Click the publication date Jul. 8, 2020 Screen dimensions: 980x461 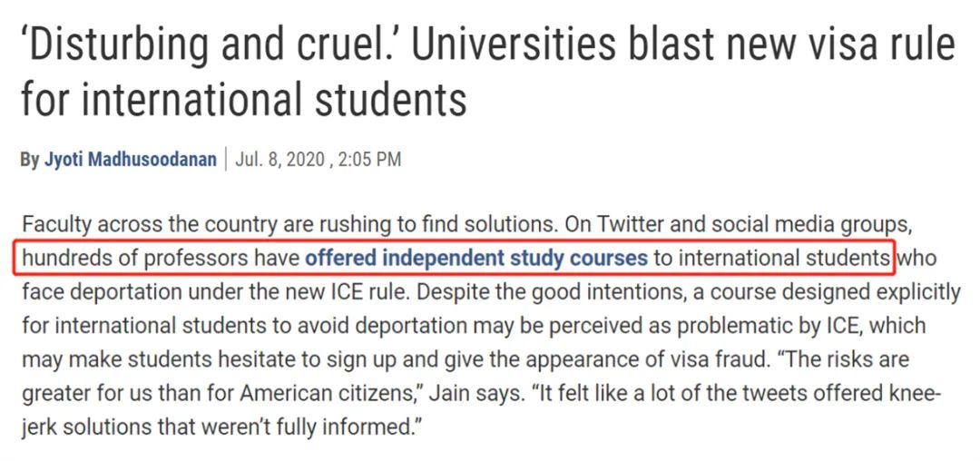pyautogui.click(x=279, y=160)
